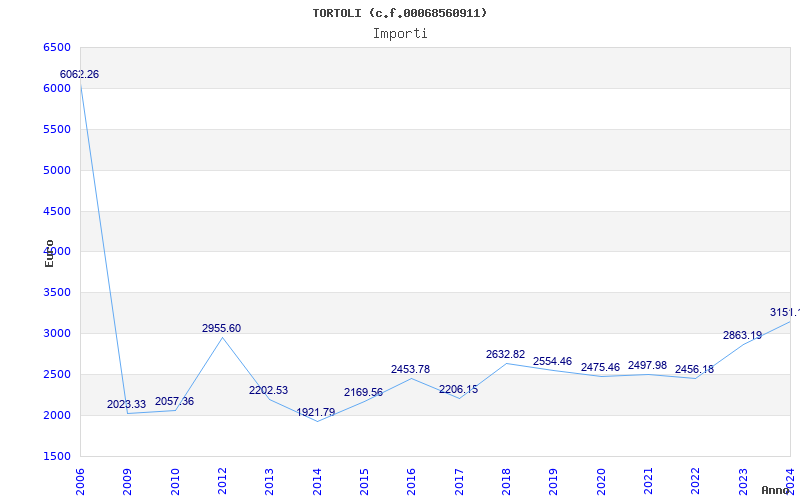The height and width of the screenshot is (500, 800).
Task: Select the 2169.56 data label
Action: click(363, 392)
